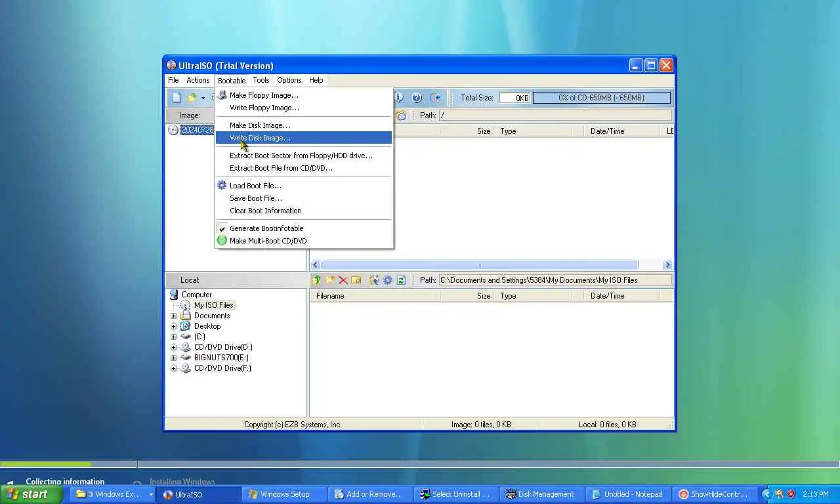This screenshot has height=504, width=840.
Task: Choose Make Disk Image from menu
Action: pos(259,125)
